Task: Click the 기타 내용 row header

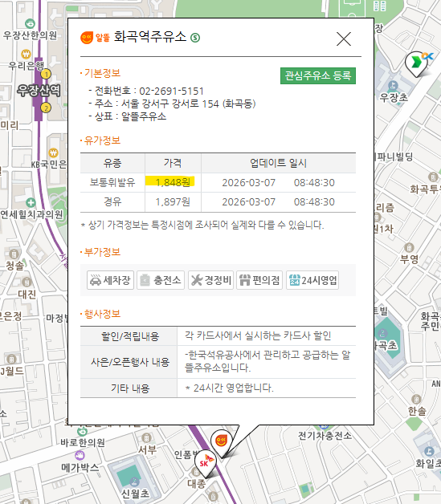Action: (130, 388)
